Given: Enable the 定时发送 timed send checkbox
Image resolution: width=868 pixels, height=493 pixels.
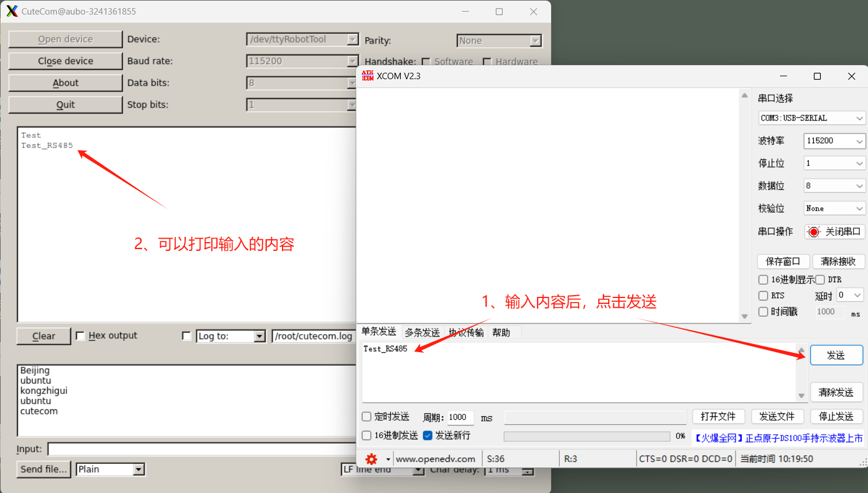Looking at the screenshot, I should click(x=366, y=417).
